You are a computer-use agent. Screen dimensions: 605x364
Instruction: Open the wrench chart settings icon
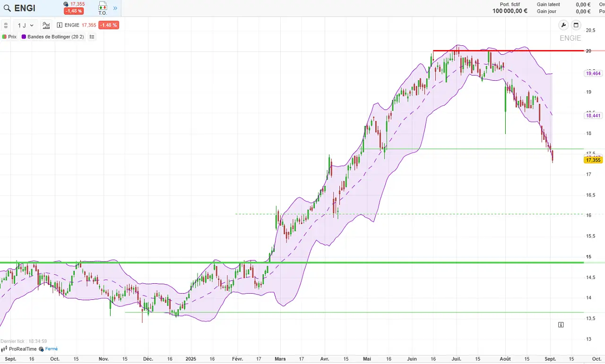tap(563, 25)
